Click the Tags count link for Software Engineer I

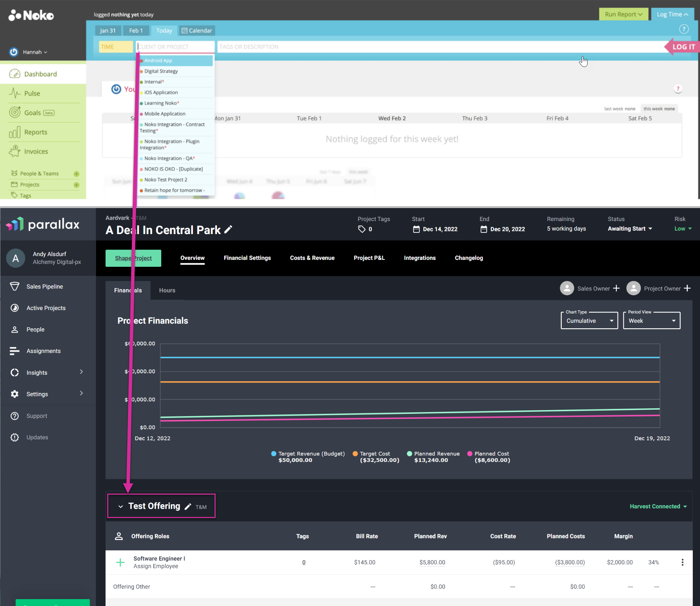point(304,562)
